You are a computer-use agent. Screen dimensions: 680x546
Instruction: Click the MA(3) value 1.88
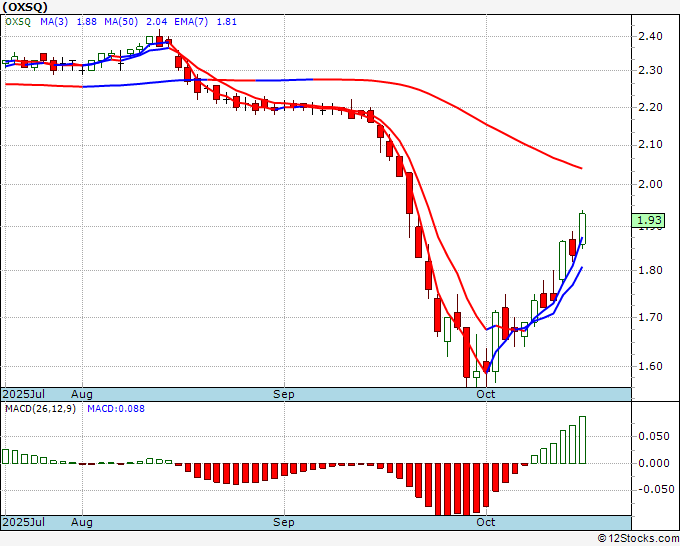87,22
